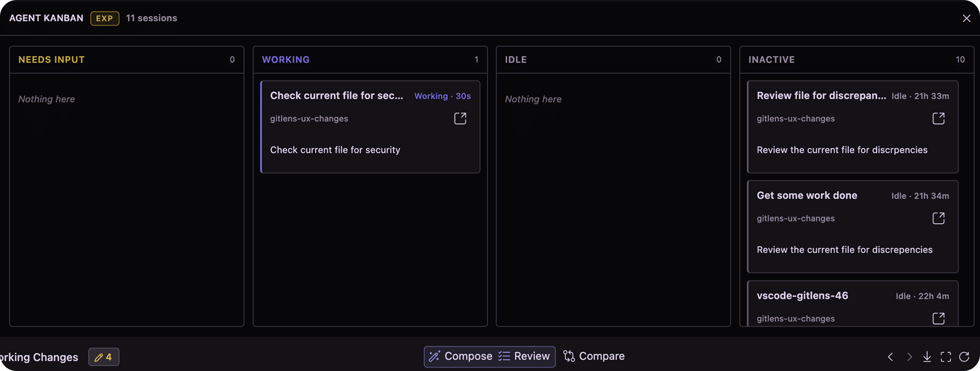Click the pencil icon with 4 changes badge
This screenshot has height=371, width=980.
point(104,357)
